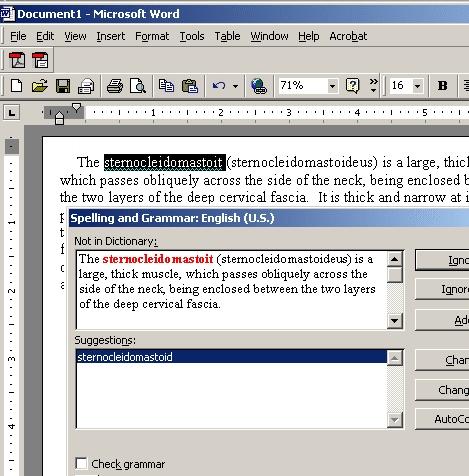469x476 pixels.
Task: Open the undo history dropdown arrow
Action: pyautogui.click(x=235, y=86)
